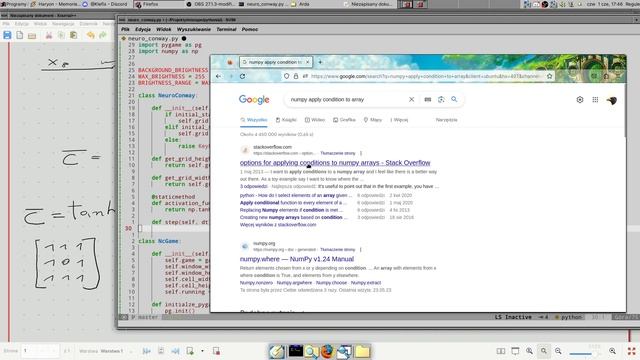
Task: Click the Firefox forward arrow
Action: click(231, 76)
